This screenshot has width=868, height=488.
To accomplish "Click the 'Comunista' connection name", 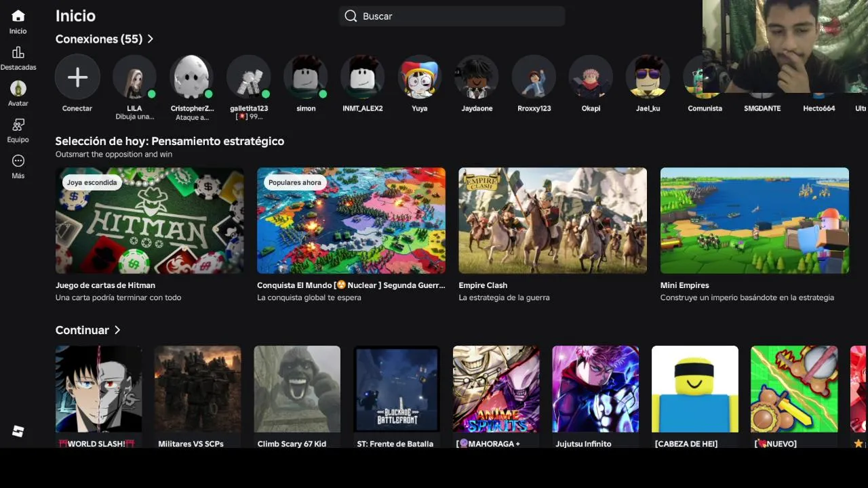I will pos(705,108).
